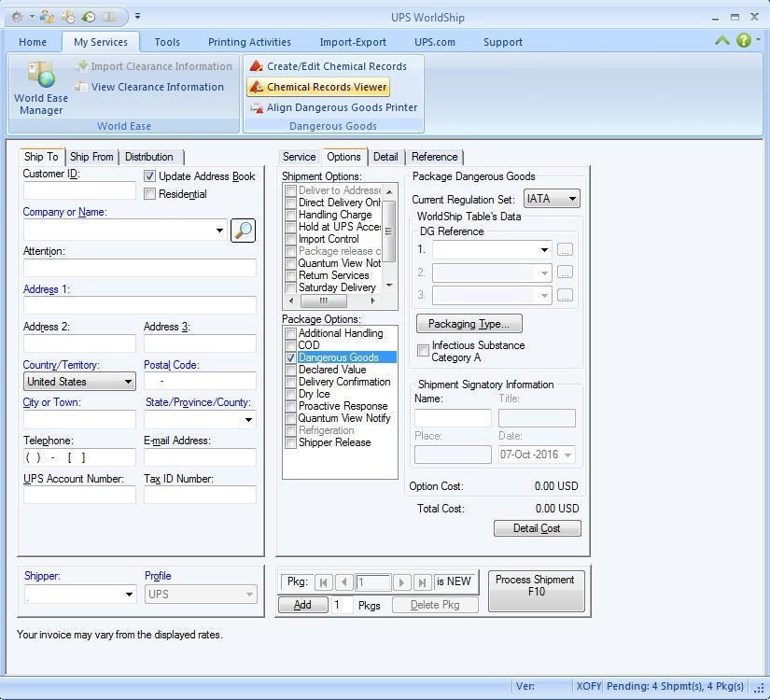The image size is (770, 700).
Task: Click the greyed-out last quick access toolbar icon
Action: 109,17
